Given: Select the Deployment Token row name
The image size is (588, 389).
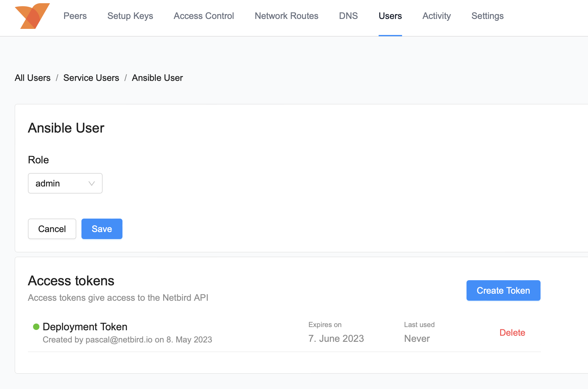Looking at the screenshot, I should click(x=85, y=327).
